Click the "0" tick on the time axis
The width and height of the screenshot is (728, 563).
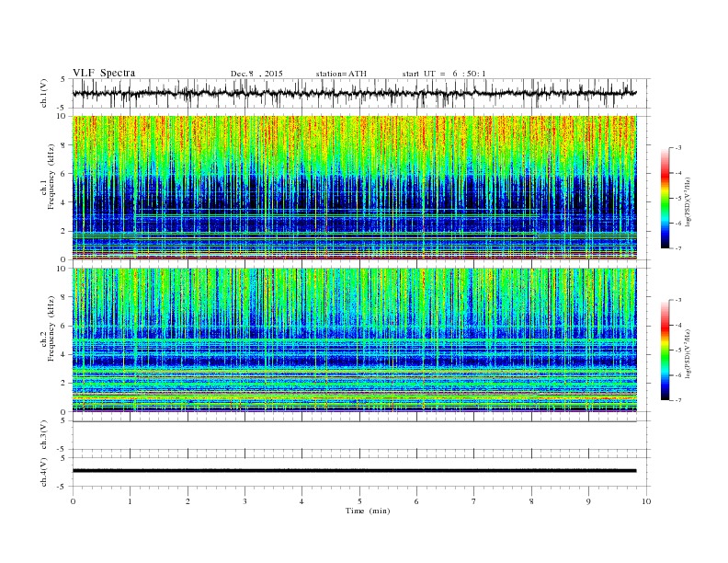click(x=73, y=501)
